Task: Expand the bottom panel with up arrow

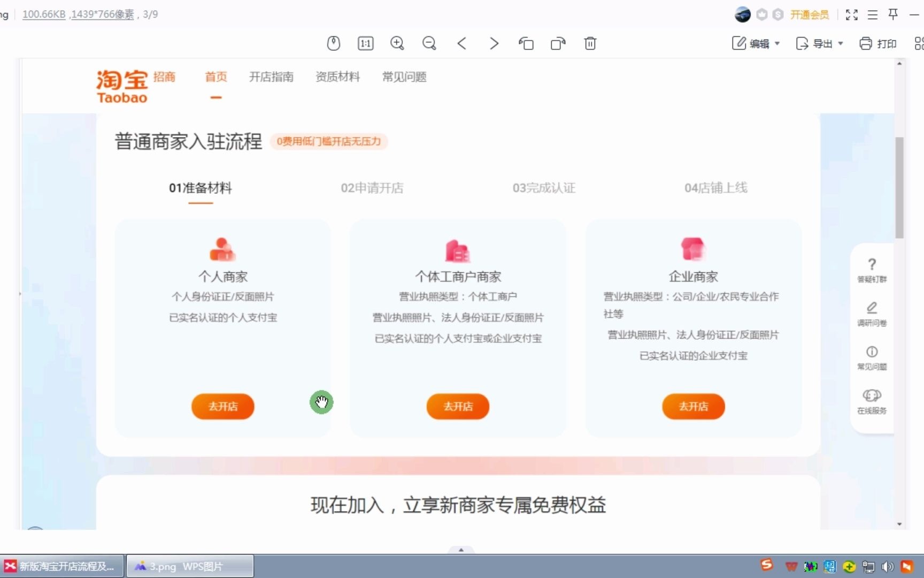Action: coord(461,550)
